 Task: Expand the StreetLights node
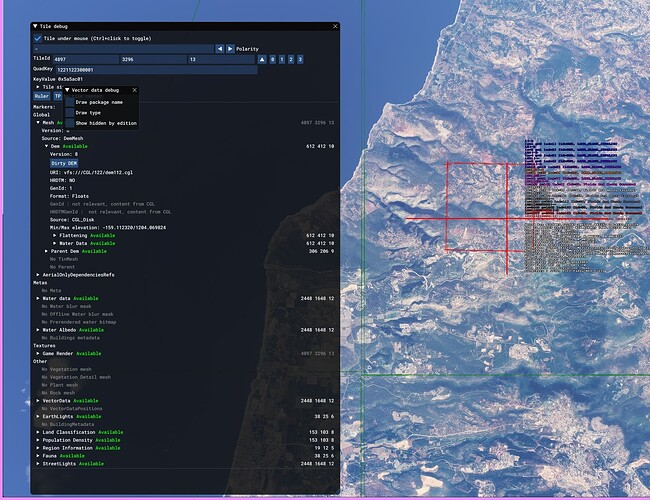click(x=38, y=464)
